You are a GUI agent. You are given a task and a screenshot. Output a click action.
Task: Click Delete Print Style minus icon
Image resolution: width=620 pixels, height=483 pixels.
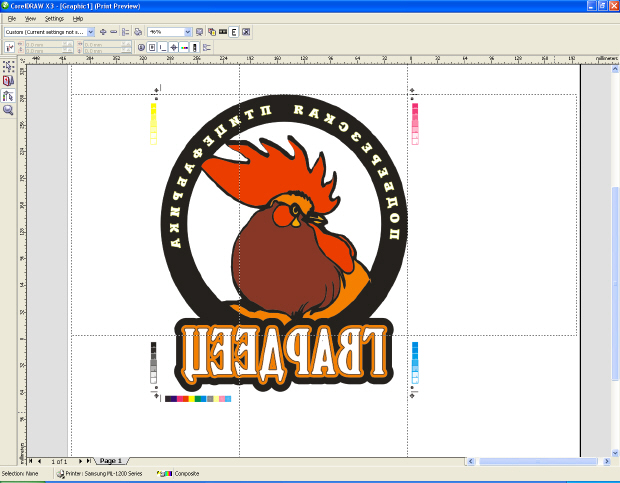(113, 32)
